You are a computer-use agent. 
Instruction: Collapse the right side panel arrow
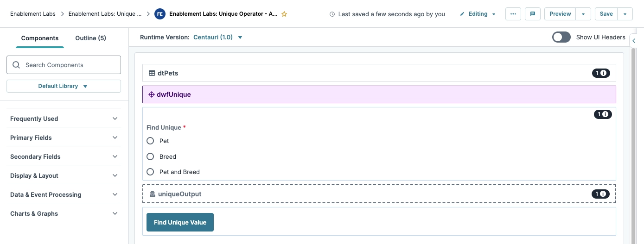634,41
